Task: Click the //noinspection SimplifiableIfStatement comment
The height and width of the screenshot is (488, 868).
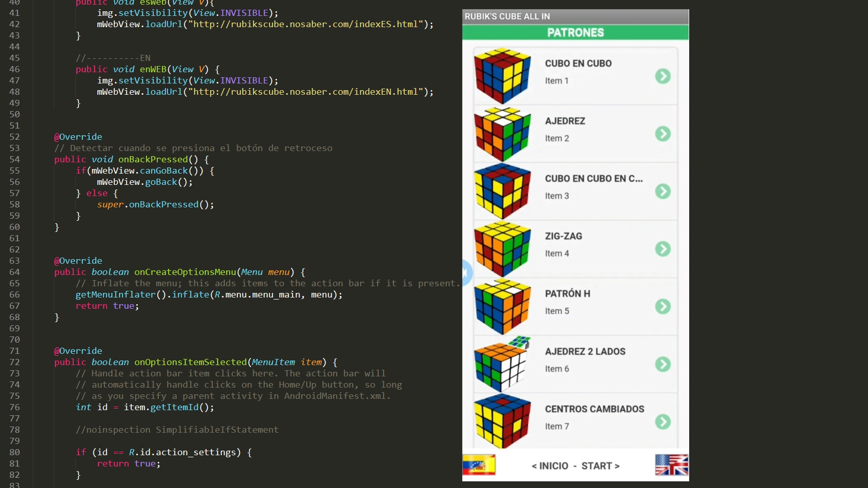Action: tap(177, 430)
